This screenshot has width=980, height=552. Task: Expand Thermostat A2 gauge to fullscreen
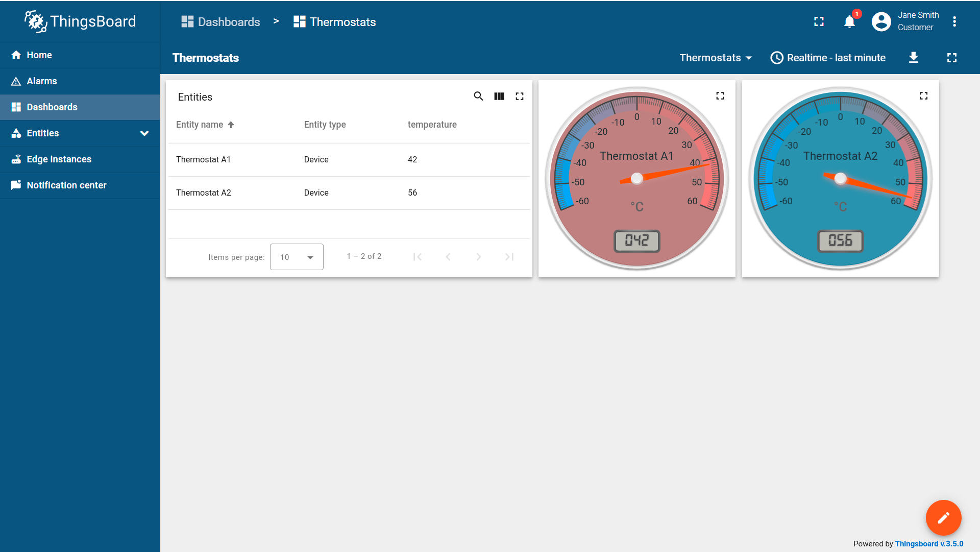924,95
